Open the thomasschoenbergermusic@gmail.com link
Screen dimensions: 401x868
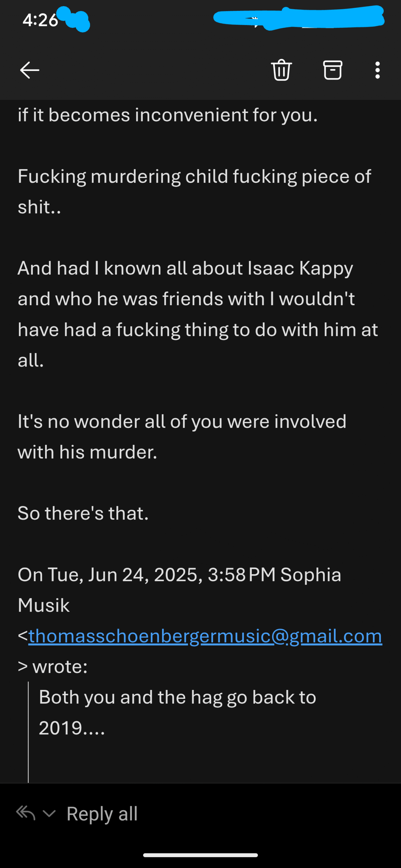point(205,636)
